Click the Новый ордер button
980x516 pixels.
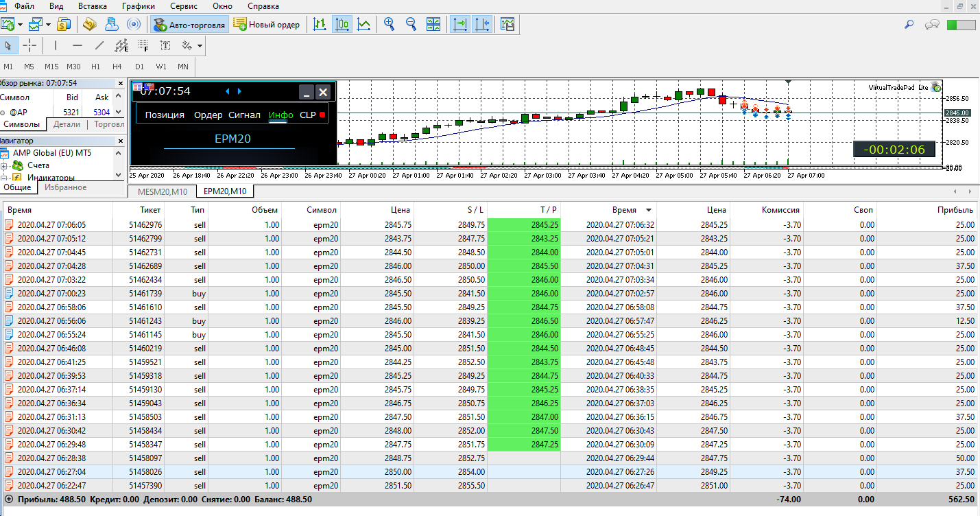tap(267, 25)
